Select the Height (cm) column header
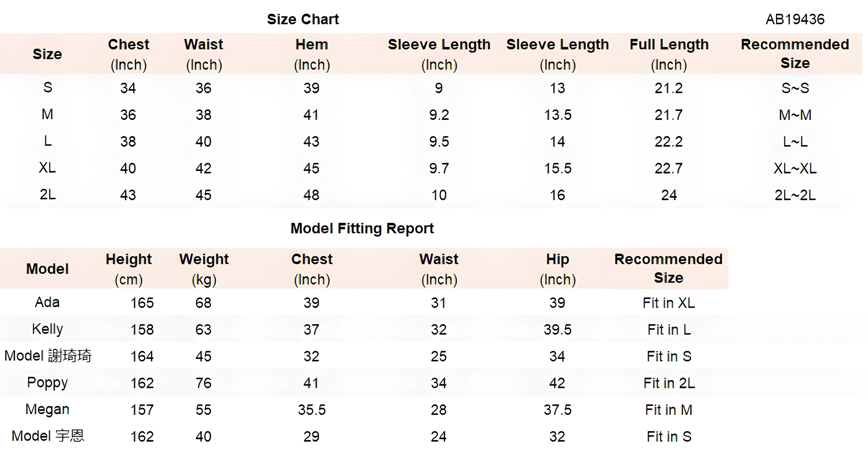868x466 pixels. point(128,269)
